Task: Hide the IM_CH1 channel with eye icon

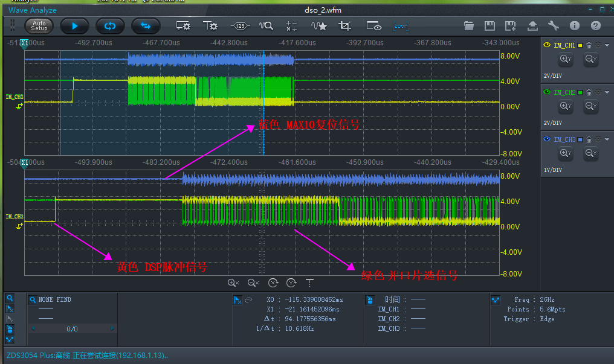Action: coord(548,45)
